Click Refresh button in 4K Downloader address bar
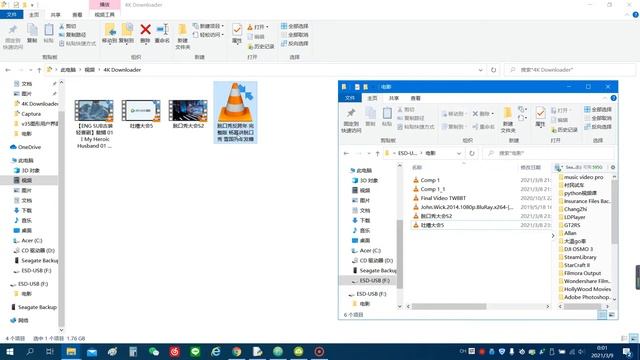Viewport: 640px width, 360px height. [493, 70]
